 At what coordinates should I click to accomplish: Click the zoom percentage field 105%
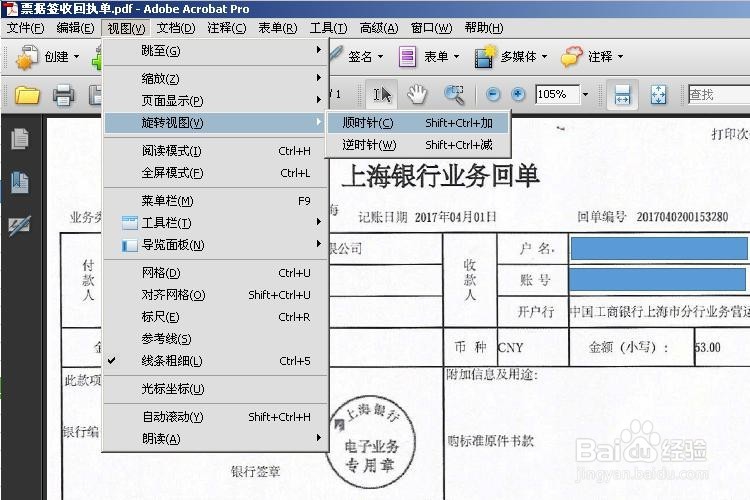pos(558,94)
